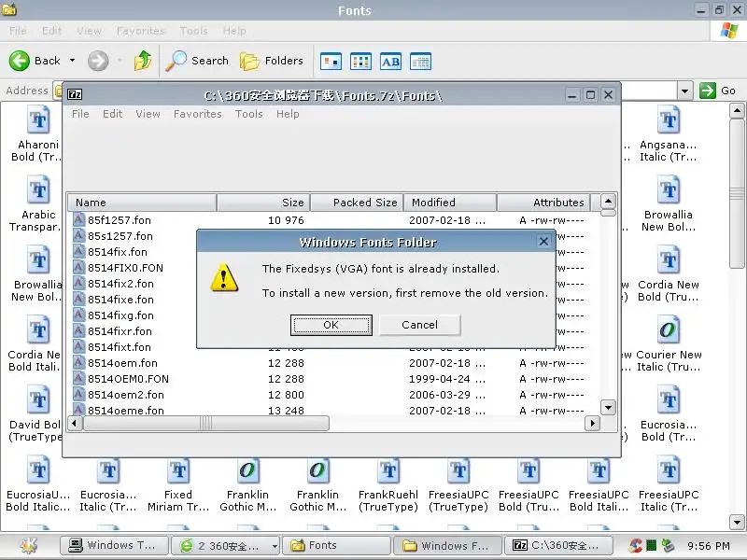Click Fonts window vertical scrollbar thumb

coord(737,194)
